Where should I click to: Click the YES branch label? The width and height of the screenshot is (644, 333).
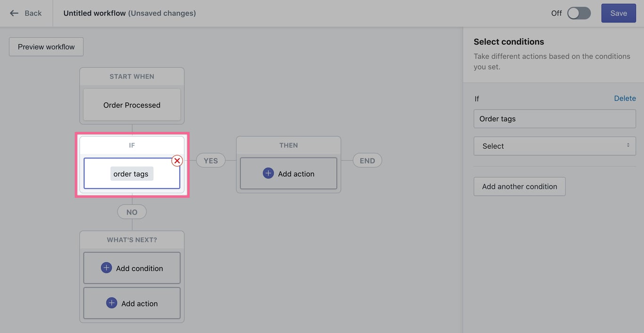point(210,160)
